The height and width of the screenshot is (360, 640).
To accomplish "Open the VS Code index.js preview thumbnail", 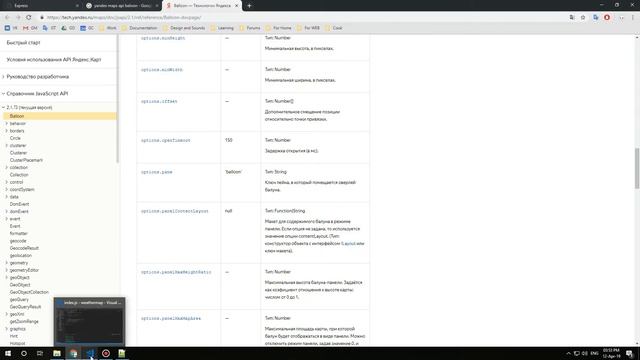I will tap(89, 322).
